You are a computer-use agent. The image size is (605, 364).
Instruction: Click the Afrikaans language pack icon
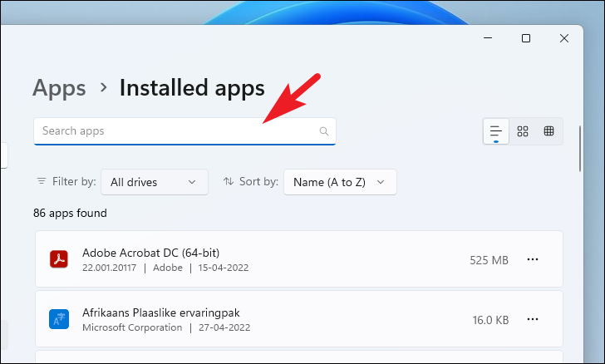coord(59,319)
